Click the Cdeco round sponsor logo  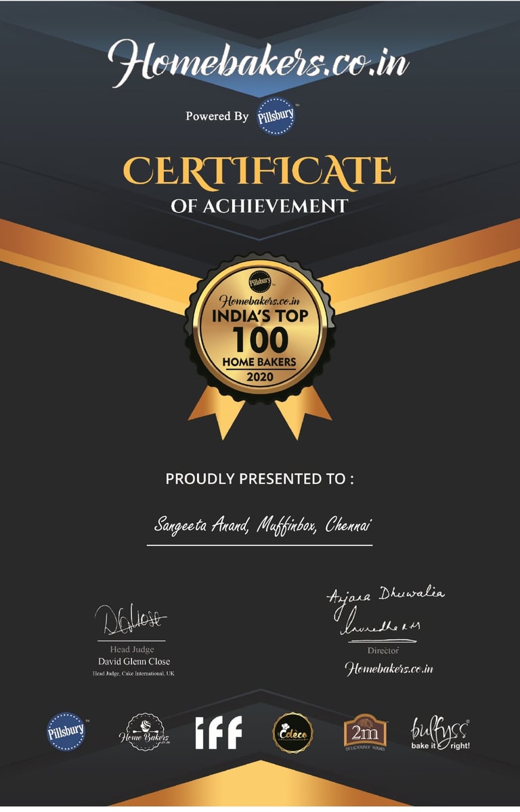(x=292, y=733)
